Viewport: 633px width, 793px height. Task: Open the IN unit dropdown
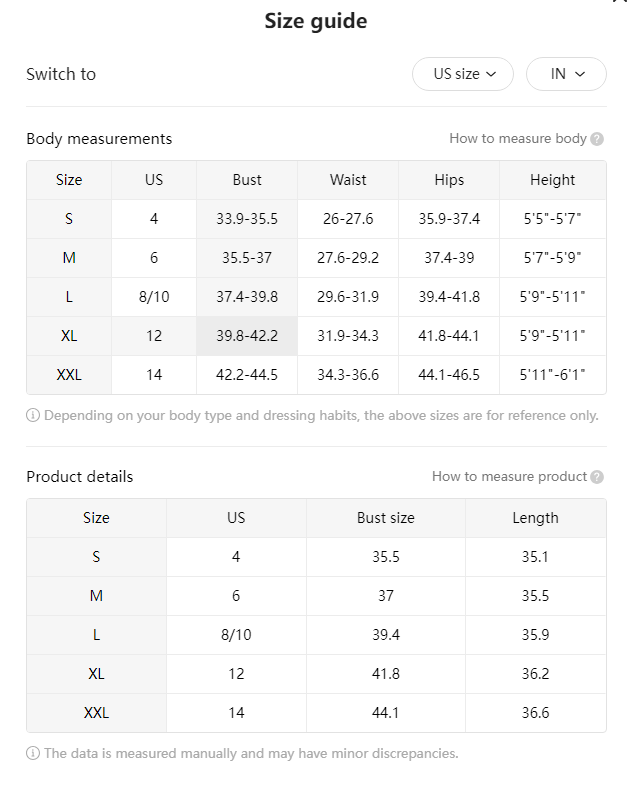566,74
